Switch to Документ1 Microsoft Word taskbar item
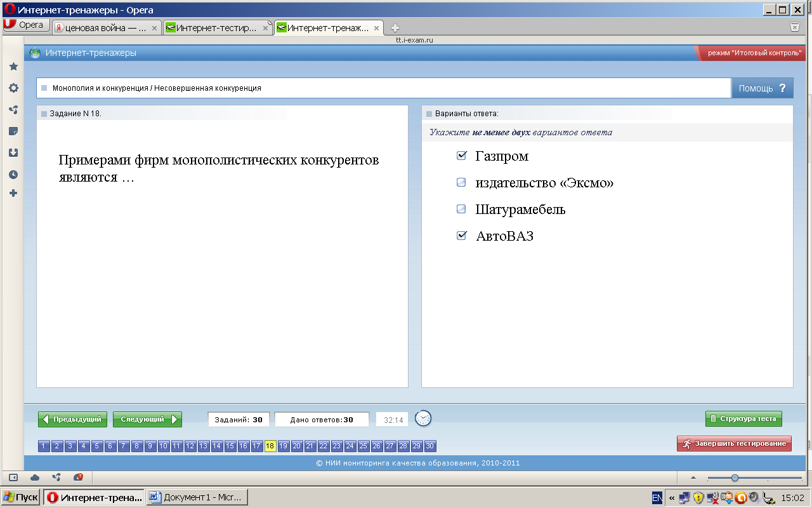The image size is (812, 508). (x=197, y=497)
